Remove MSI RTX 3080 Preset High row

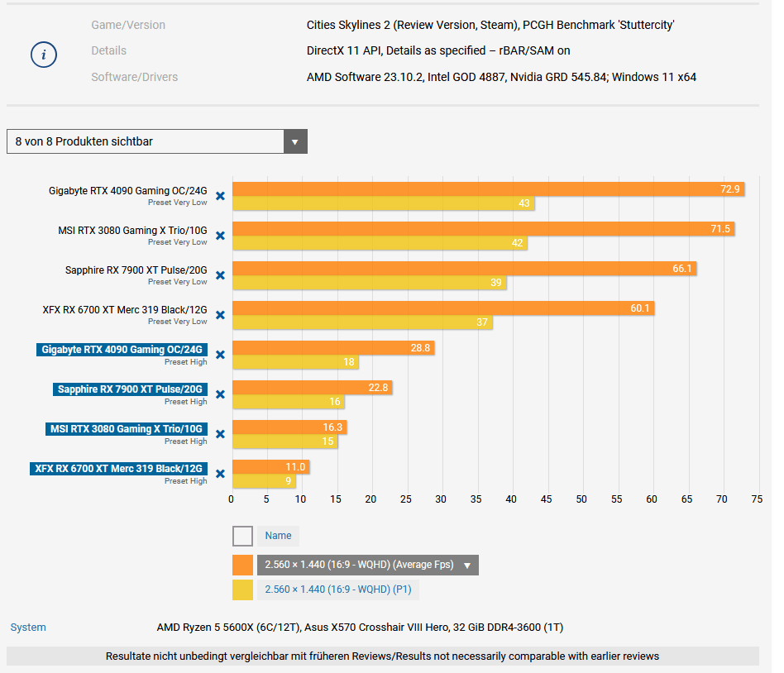221,434
